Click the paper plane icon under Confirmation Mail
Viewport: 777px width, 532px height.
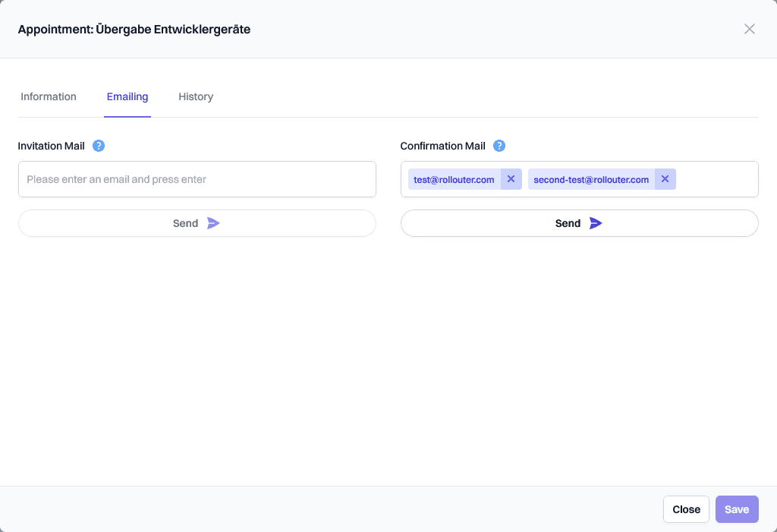click(596, 223)
